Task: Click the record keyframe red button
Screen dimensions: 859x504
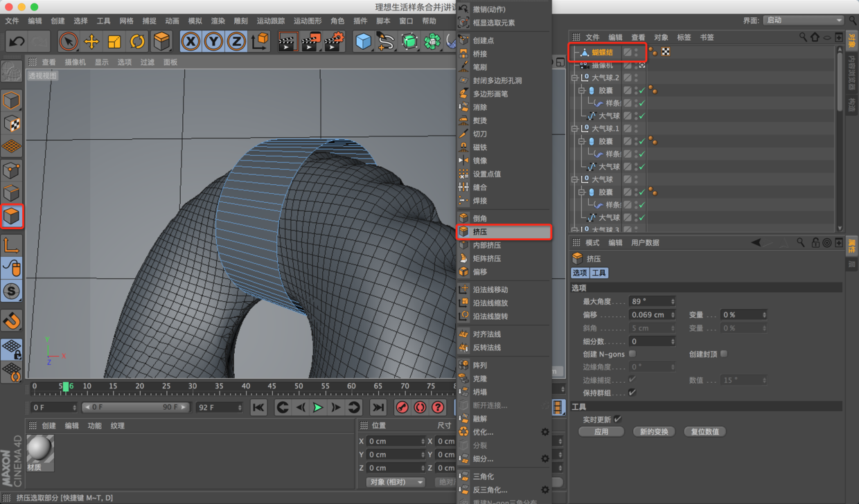Action: tap(402, 407)
